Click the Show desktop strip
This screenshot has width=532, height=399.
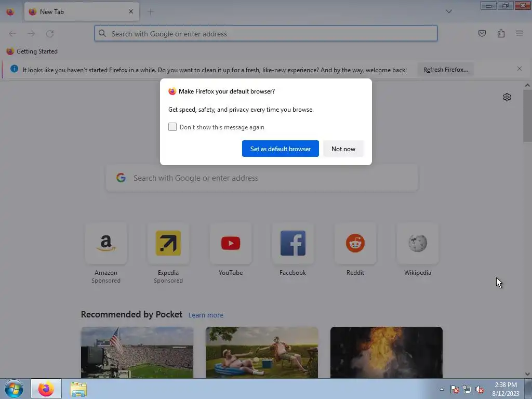pyautogui.click(x=528, y=389)
